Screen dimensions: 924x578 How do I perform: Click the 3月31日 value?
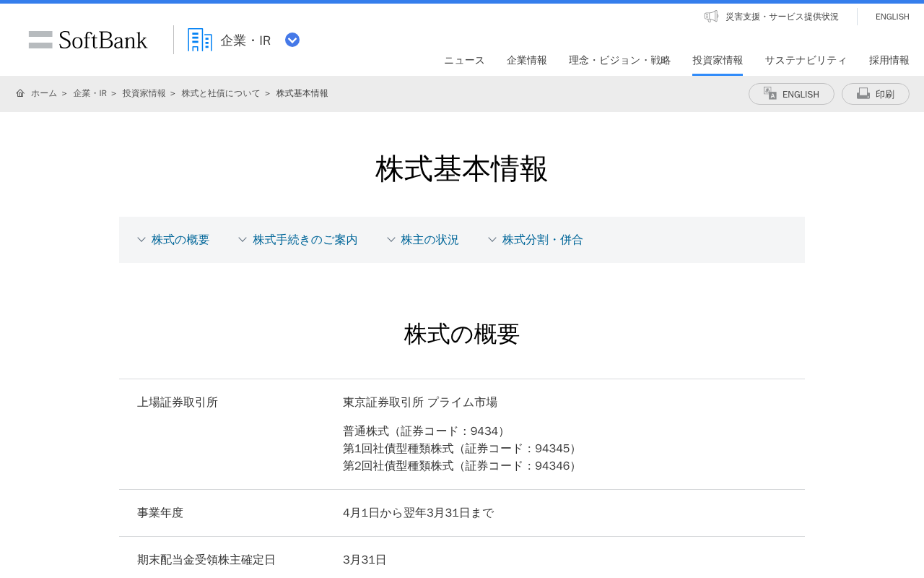pos(365,560)
